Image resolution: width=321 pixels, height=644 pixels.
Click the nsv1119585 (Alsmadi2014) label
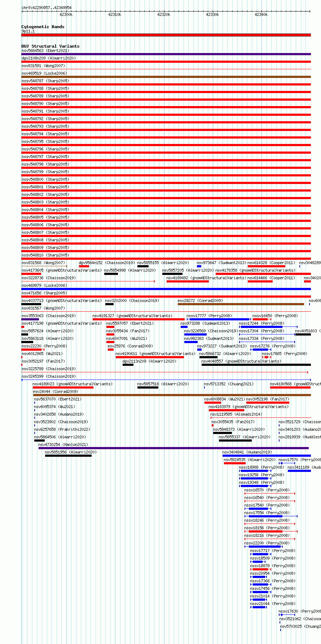(236, 414)
